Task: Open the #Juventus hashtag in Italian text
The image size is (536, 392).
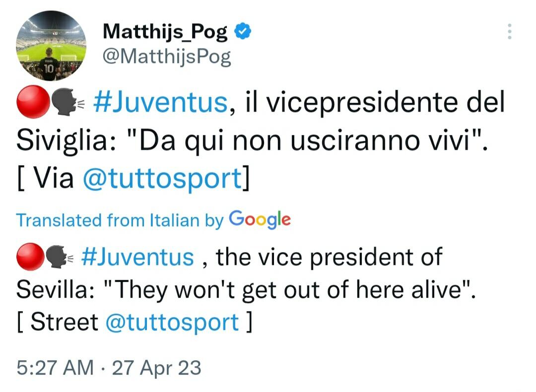Action: 160,103
